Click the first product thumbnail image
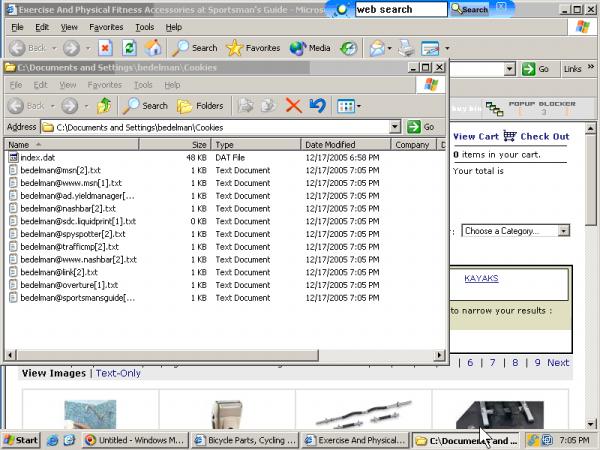 (90, 414)
